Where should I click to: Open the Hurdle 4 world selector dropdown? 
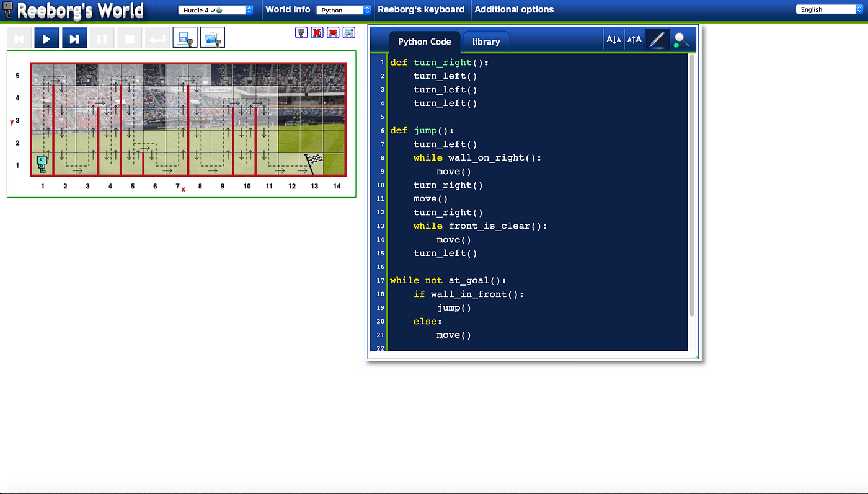215,9
